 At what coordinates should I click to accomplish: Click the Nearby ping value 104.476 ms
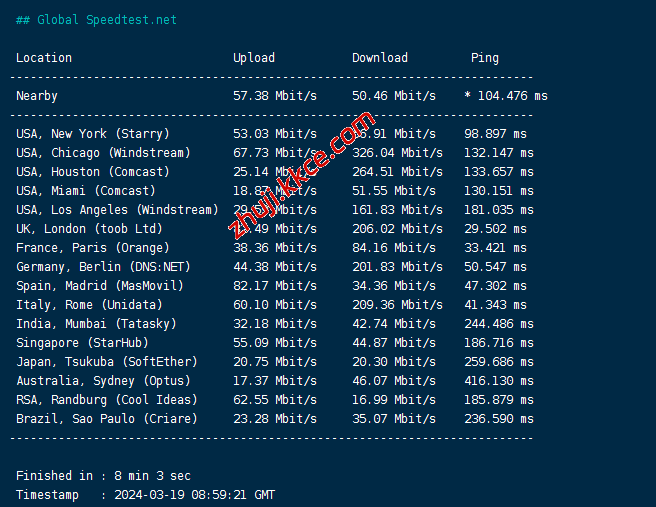coord(512,96)
